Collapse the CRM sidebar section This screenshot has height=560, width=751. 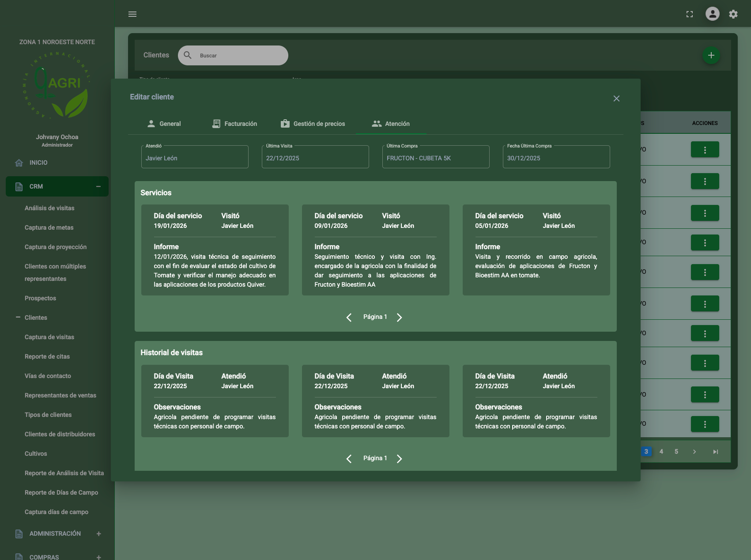click(x=98, y=186)
